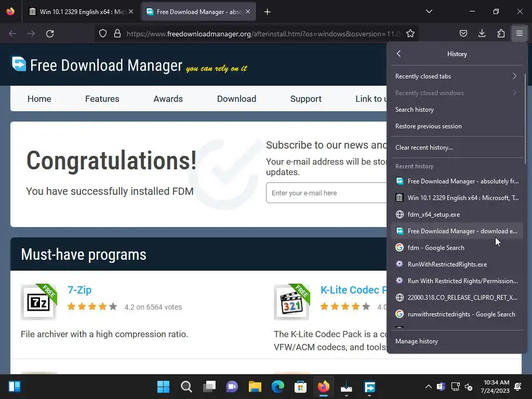This screenshot has height=399, width=532.
Task: Go back from History panel using chevron
Action: point(399,54)
